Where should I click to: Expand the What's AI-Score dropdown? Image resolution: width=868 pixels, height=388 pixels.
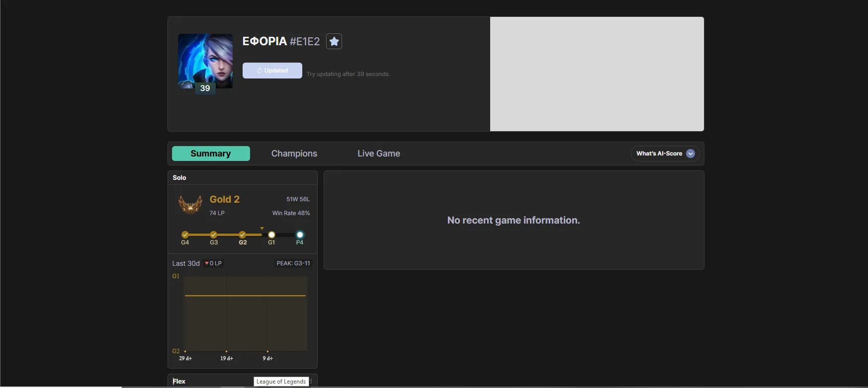665,154
